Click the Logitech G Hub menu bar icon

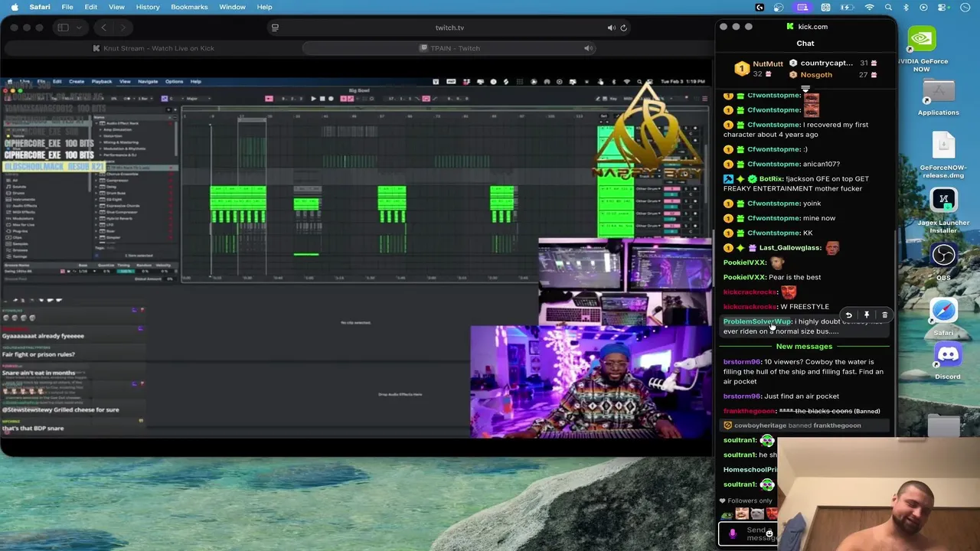tap(759, 7)
